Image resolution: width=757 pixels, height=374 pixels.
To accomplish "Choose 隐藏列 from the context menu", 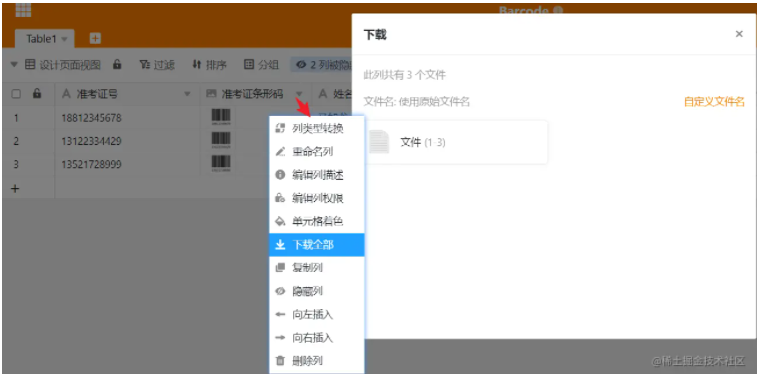I will tap(317, 291).
